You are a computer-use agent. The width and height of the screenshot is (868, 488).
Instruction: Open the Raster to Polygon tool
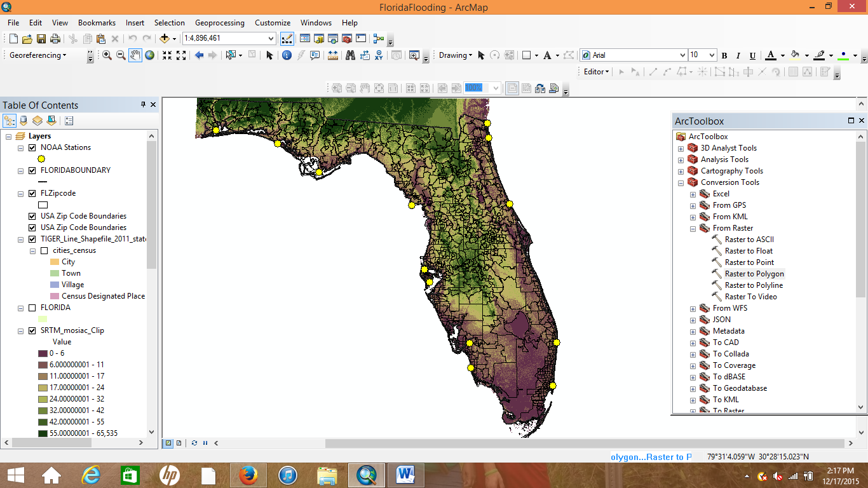click(754, 274)
